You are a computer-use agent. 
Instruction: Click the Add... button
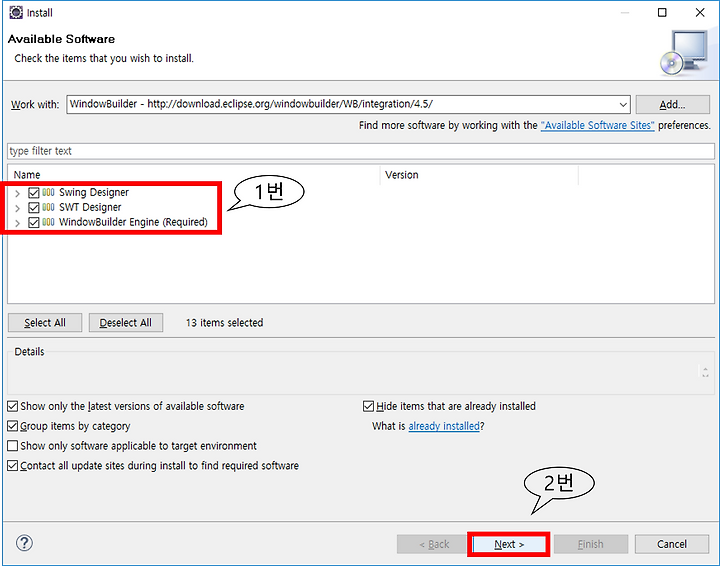(x=672, y=105)
